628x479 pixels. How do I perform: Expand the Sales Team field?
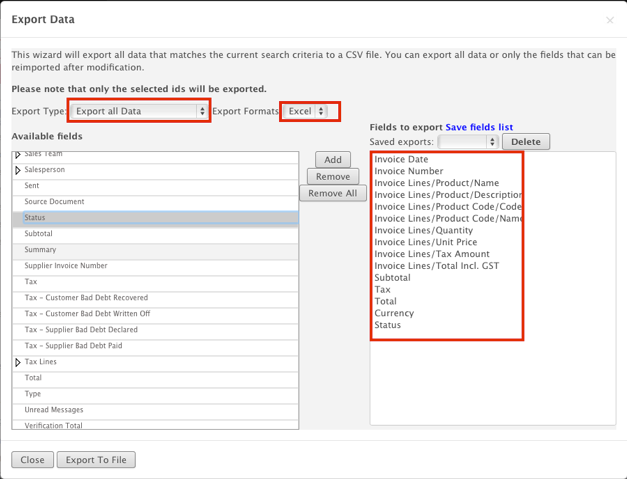[18, 155]
